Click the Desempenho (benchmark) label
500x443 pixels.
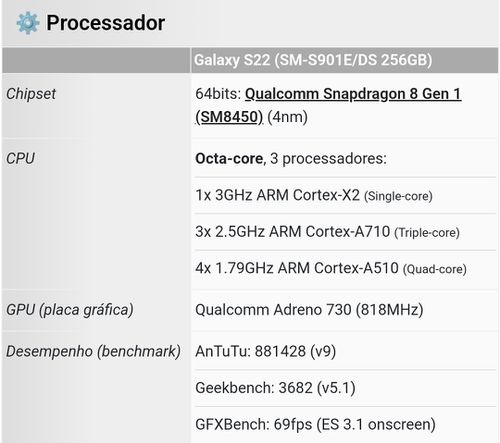(x=93, y=351)
